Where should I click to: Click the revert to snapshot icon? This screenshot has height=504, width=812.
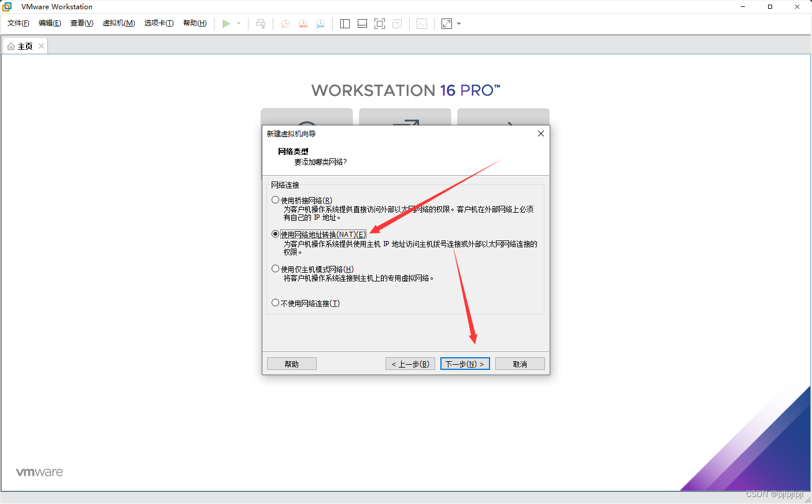303,24
